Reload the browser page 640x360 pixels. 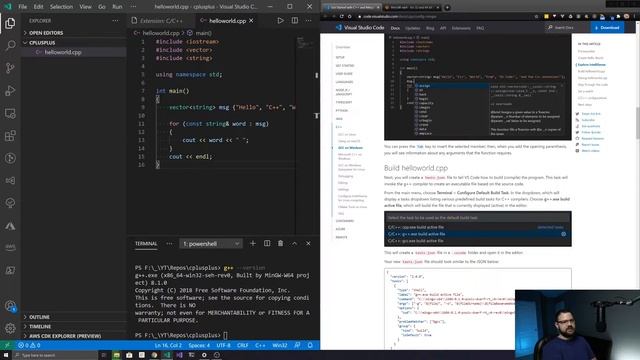point(341,16)
